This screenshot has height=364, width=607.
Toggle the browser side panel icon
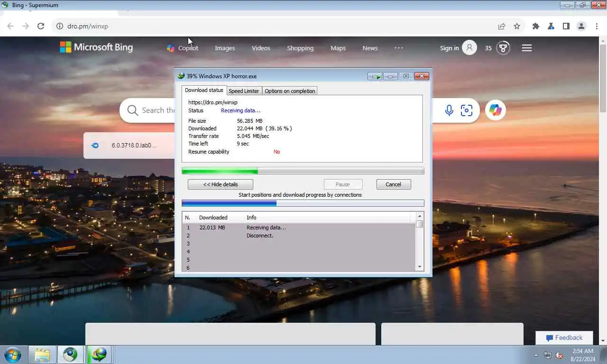[566, 26]
